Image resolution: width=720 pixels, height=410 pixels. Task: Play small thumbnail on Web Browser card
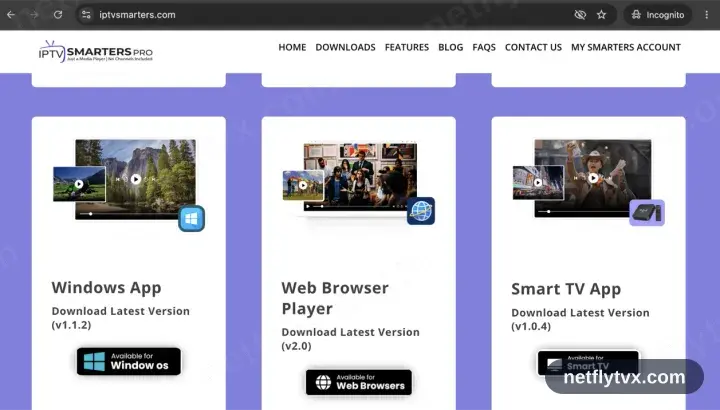[x=303, y=185]
